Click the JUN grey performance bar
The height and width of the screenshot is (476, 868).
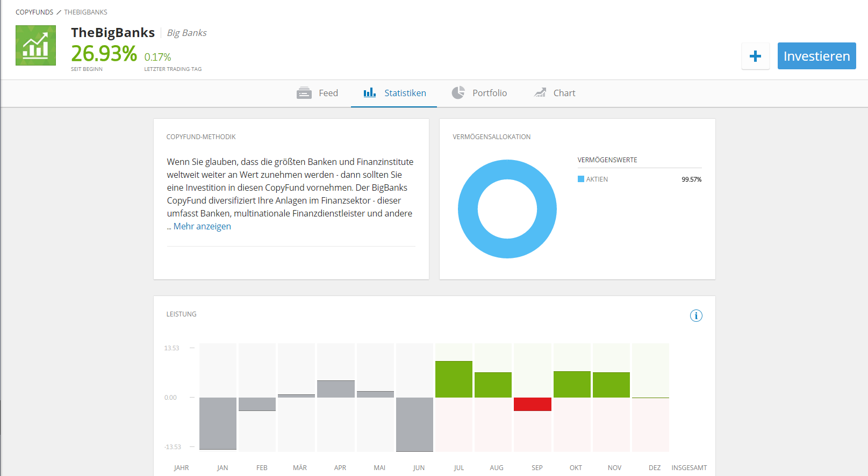414,424
